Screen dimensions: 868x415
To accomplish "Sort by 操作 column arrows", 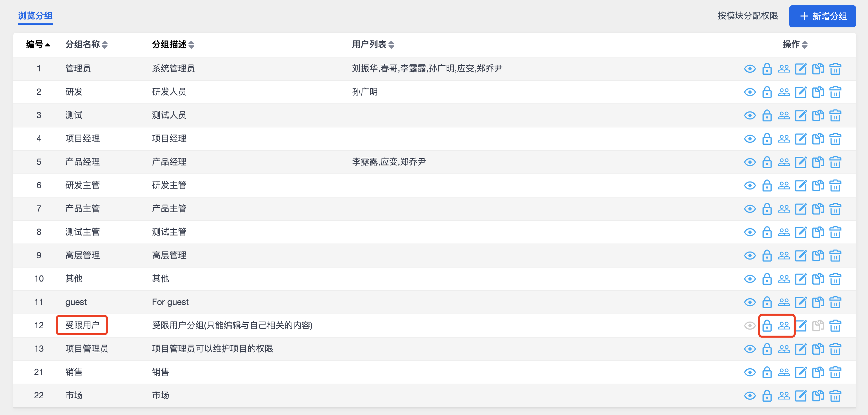I will click(x=805, y=44).
